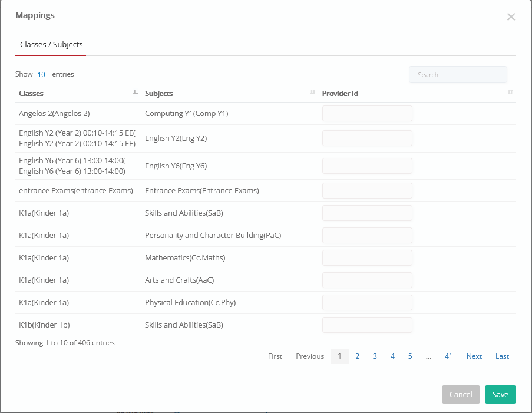
Task: Cancel the mappings dialog
Action: (x=461, y=394)
